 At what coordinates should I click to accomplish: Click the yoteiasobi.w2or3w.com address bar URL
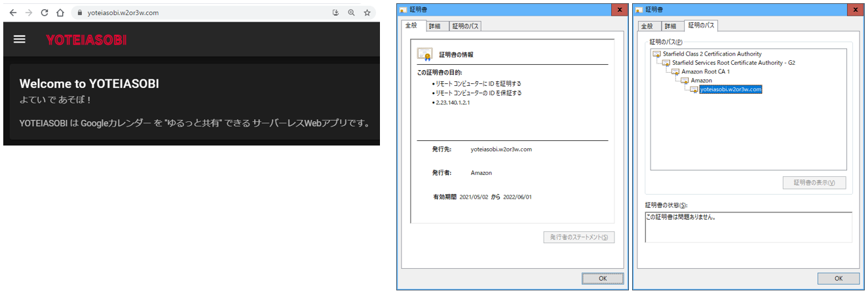pos(123,12)
